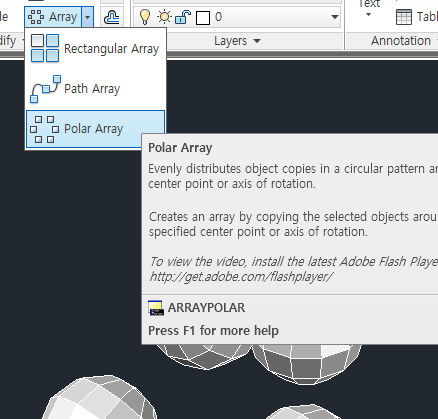Click the Array button in the Modify panel
Viewport: 438px width, 419px height.
coord(53,17)
